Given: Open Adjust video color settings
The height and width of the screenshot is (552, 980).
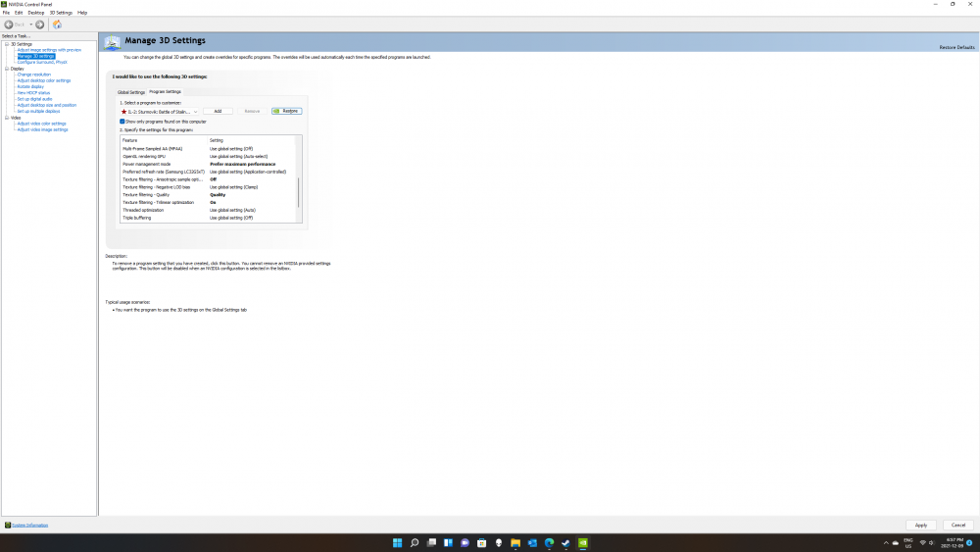Looking at the screenshot, I should click(x=41, y=124).
